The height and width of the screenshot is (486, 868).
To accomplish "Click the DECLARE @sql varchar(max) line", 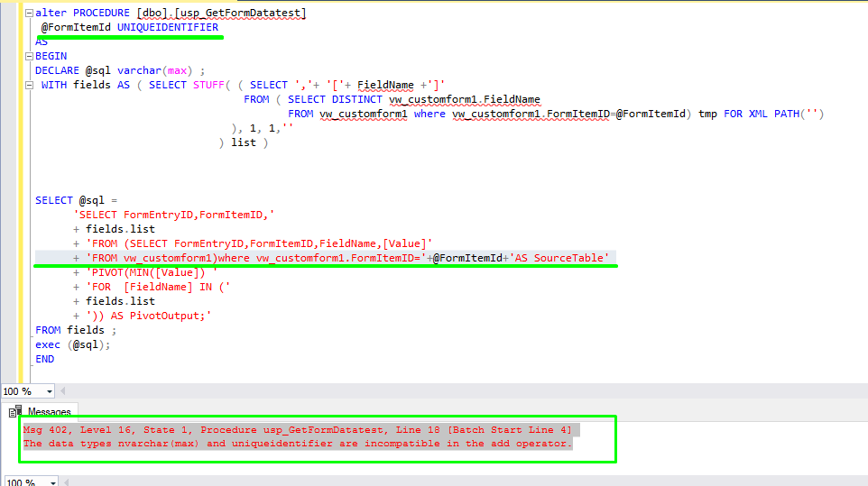I will coord(120,70).
